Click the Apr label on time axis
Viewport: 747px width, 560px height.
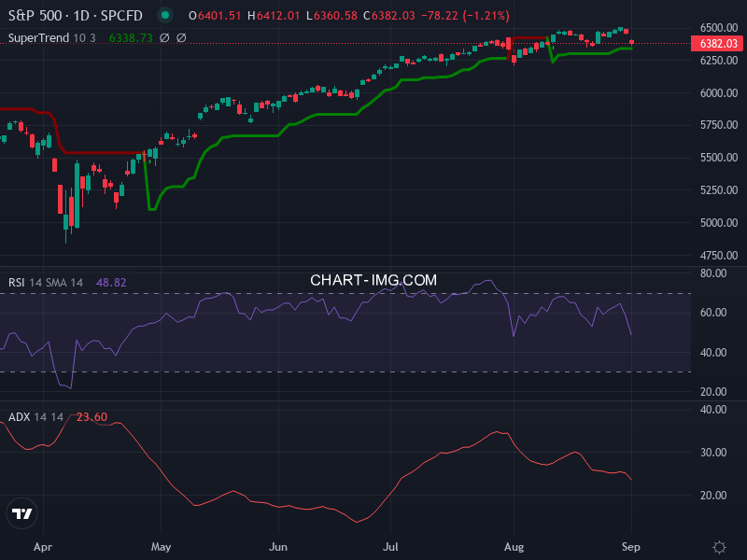pyautogui.click(x=43, y=547)
